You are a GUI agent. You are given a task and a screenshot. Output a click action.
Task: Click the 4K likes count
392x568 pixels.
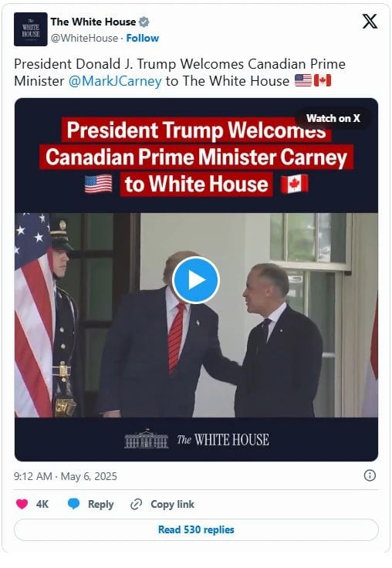[x=42, y=504]
